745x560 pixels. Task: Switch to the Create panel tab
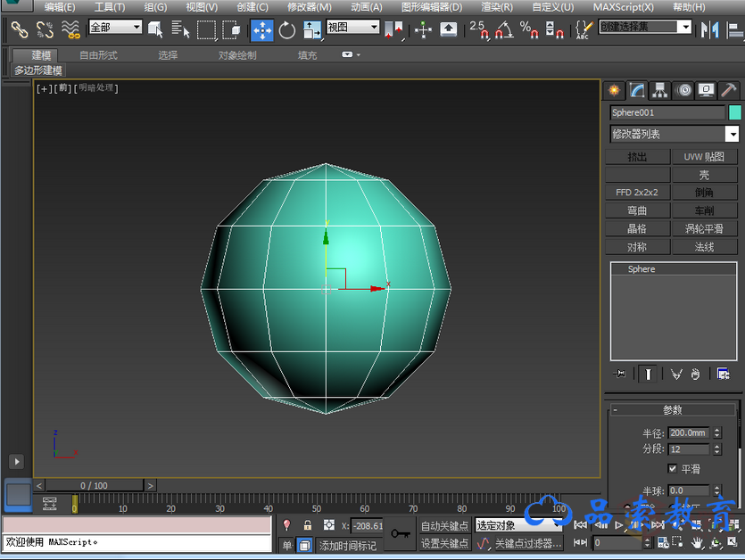click(614, 90)
